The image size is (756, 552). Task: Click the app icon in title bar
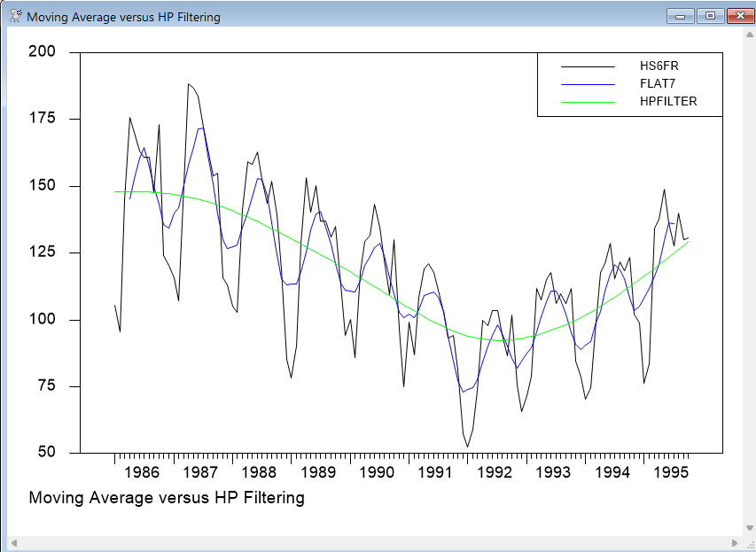[x=15, y=17]
